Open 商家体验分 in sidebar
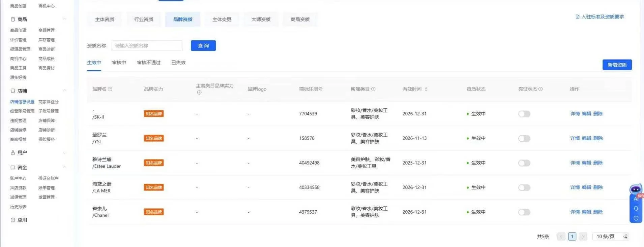 point(49,102)
